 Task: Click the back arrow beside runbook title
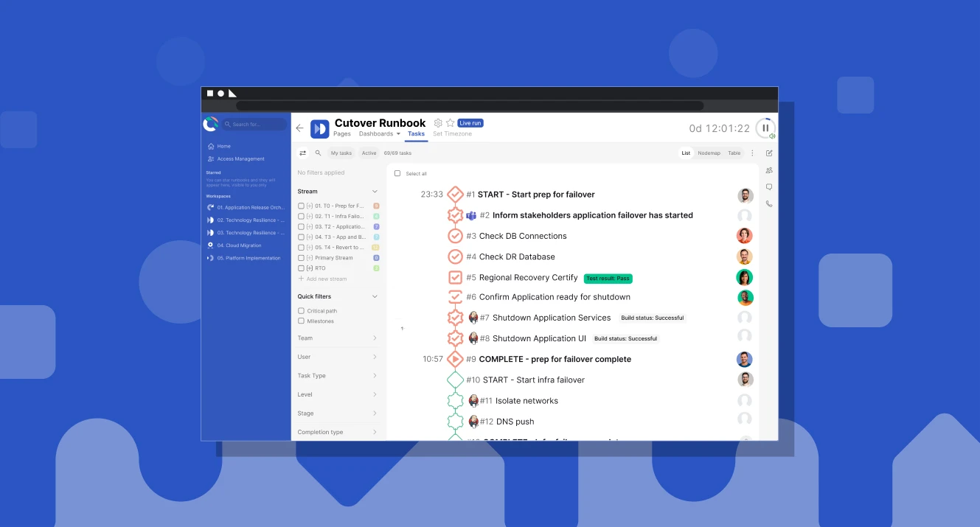pos(299,128)
